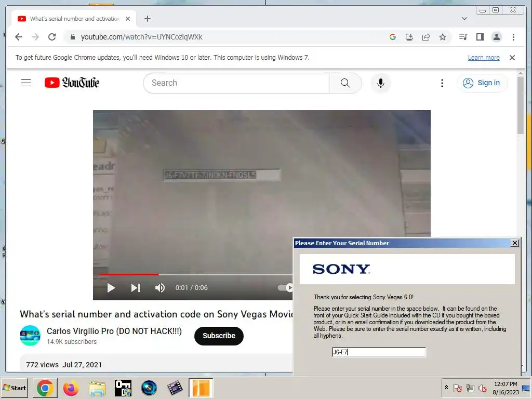Go back to the previous page
This screenshot has height=399, width=532.
[x=19, y=37]
